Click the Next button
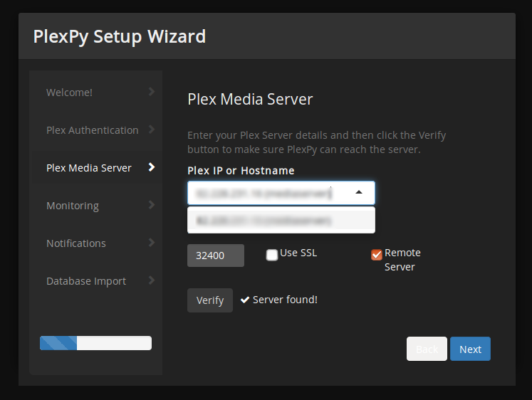The width and height of the screenshot is (532, 400). click(x=470, y=349)
